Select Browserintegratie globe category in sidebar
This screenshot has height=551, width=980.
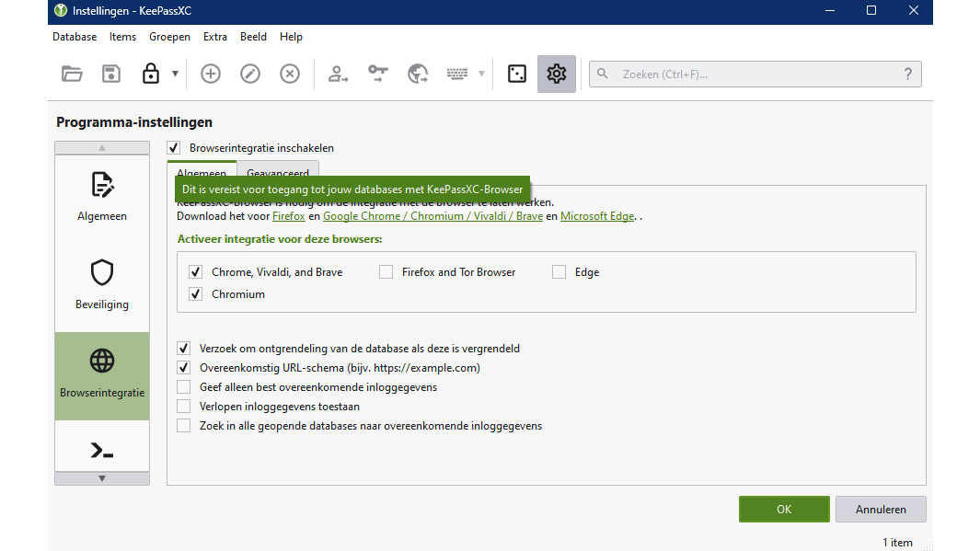(102, 376)
